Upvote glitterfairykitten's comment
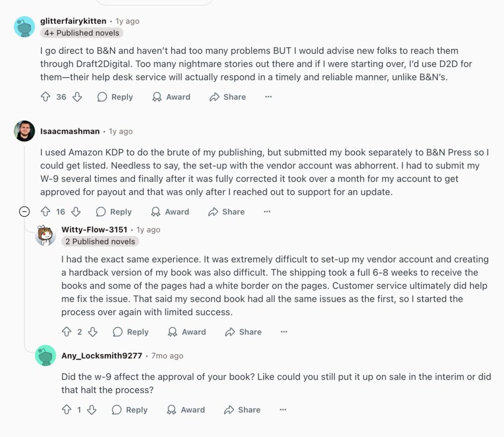 pos(46,97)
